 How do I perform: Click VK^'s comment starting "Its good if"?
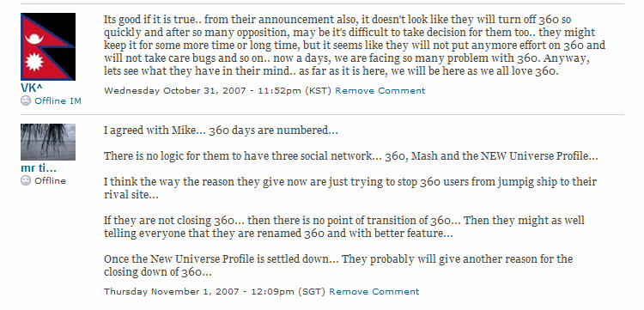355,46
